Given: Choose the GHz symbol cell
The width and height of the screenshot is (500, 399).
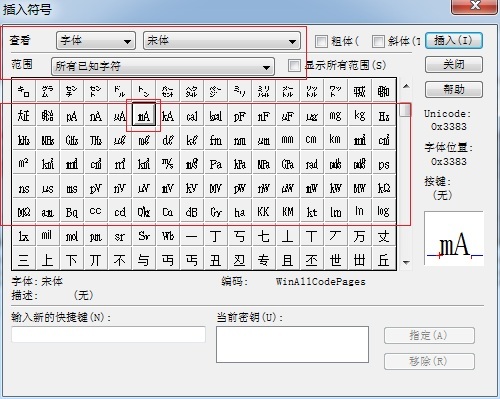Looking at the screenshot, I should tap(72, 140).
